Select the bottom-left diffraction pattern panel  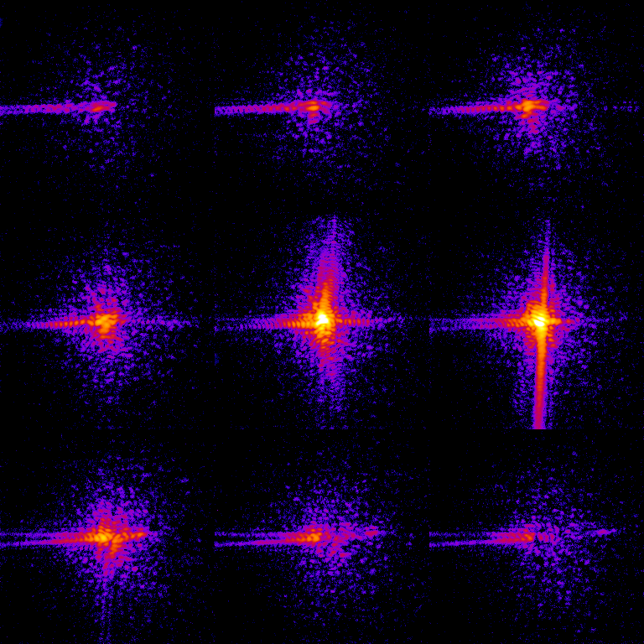pos(107,537)
